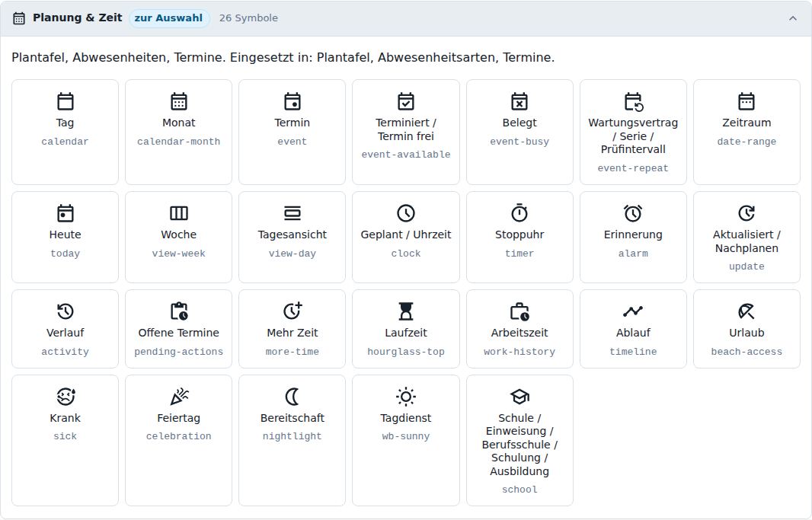Pick the Woche view-week icon
812x520 pixels.
[179, 213]
